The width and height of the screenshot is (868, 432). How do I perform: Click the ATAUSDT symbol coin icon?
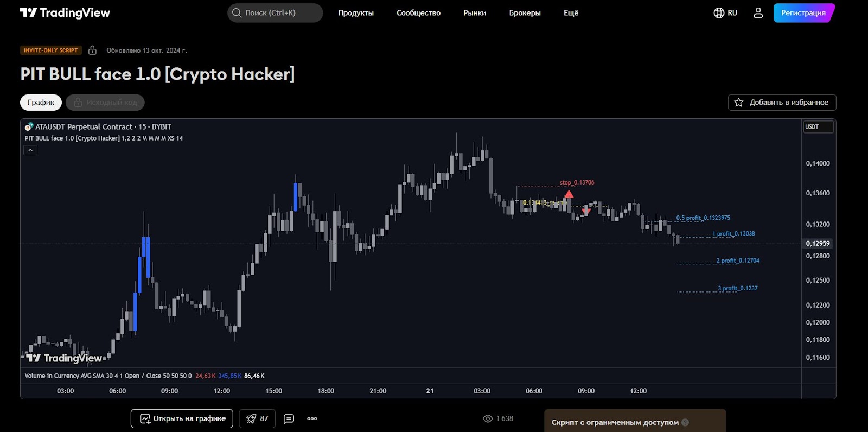click(x=29, y=127)
